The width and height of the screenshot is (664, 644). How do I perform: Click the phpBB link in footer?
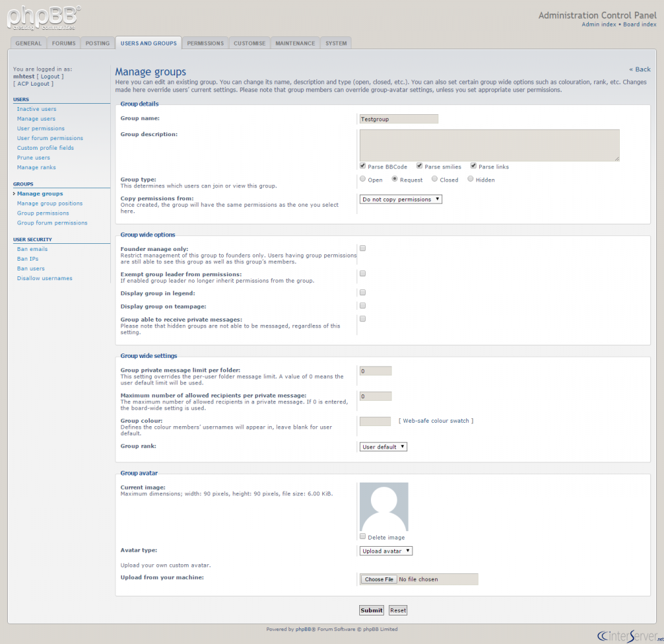(x=303, y=629)
